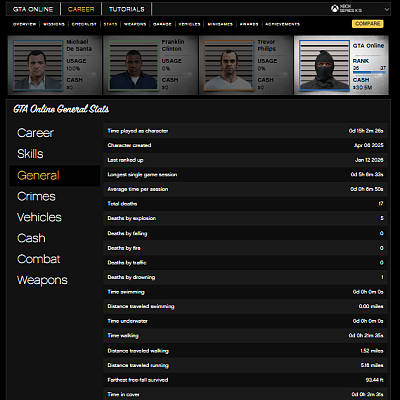This screenshot has width=400, height=400.
Task: Click the 'Time walking' label
Action: pyautogui.click(x=123, y=336)
